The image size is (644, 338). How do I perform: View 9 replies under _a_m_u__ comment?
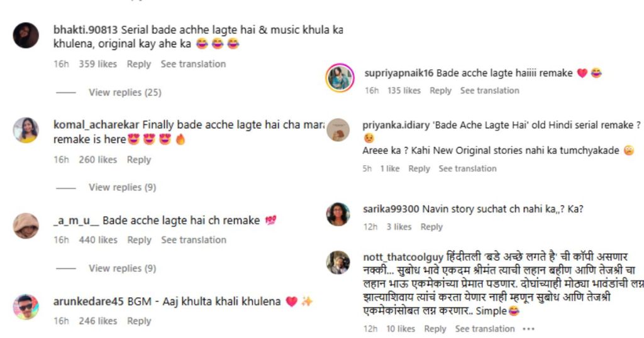tap(123, 268)
